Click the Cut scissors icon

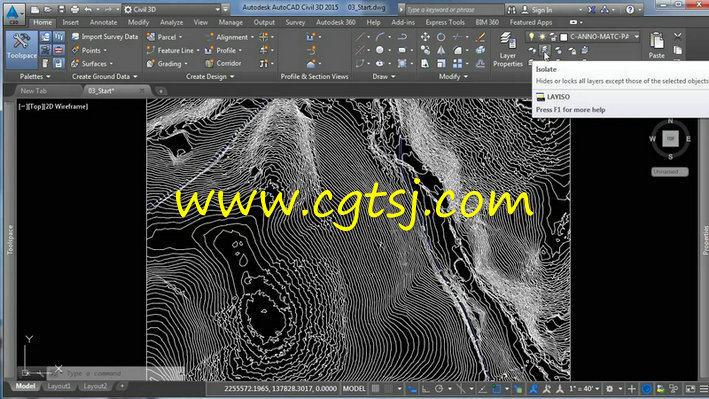point(677,36)
